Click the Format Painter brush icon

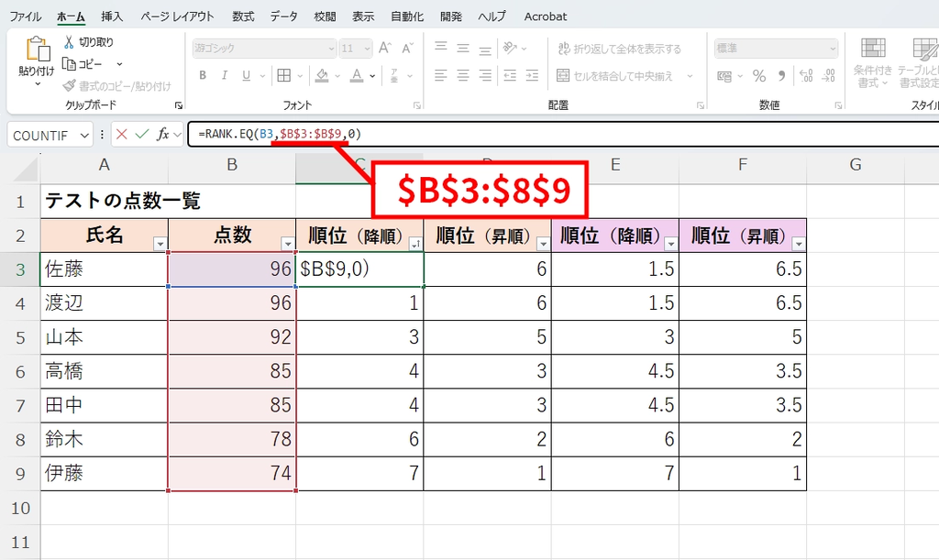tap(70, 86)
